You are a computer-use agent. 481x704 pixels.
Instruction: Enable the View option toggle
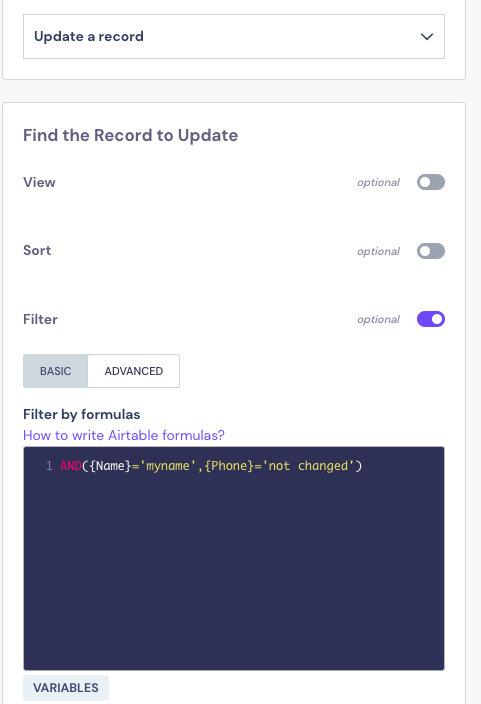431,182
